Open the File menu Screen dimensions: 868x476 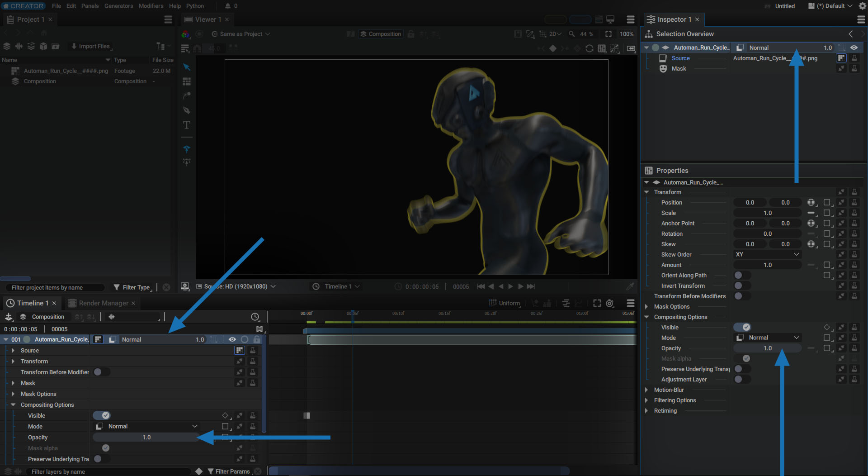(57, 6)
